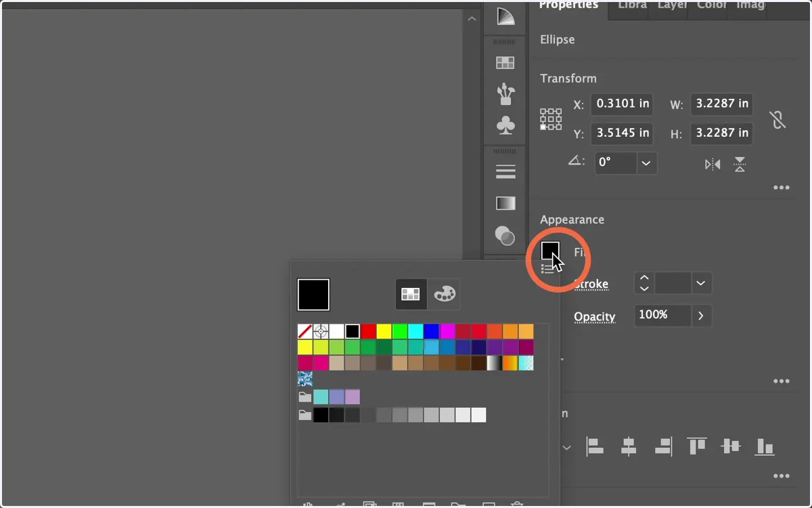
Task: Toggle constrain width and height proportions
Action: (778, 120)
